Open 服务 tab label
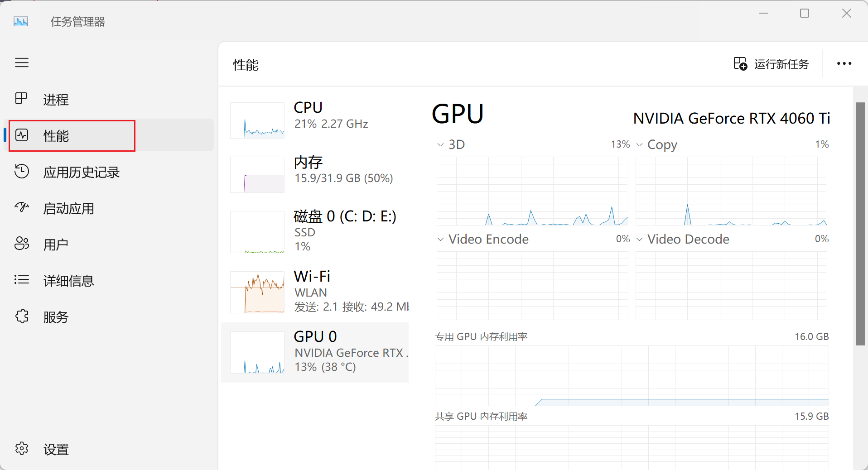 coord(56,317)
